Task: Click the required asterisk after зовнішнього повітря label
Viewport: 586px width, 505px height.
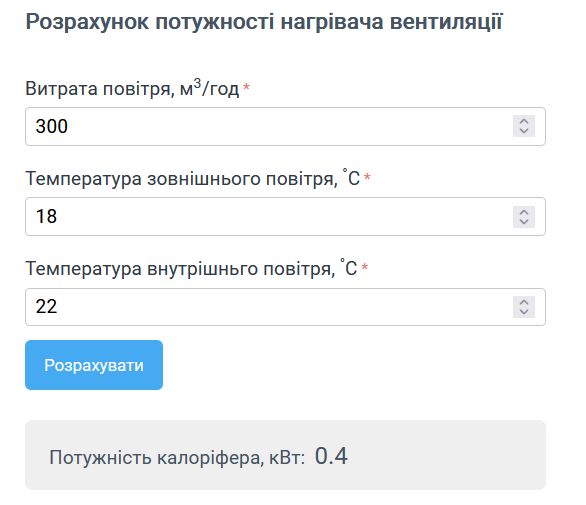Action: coord(367,177)
